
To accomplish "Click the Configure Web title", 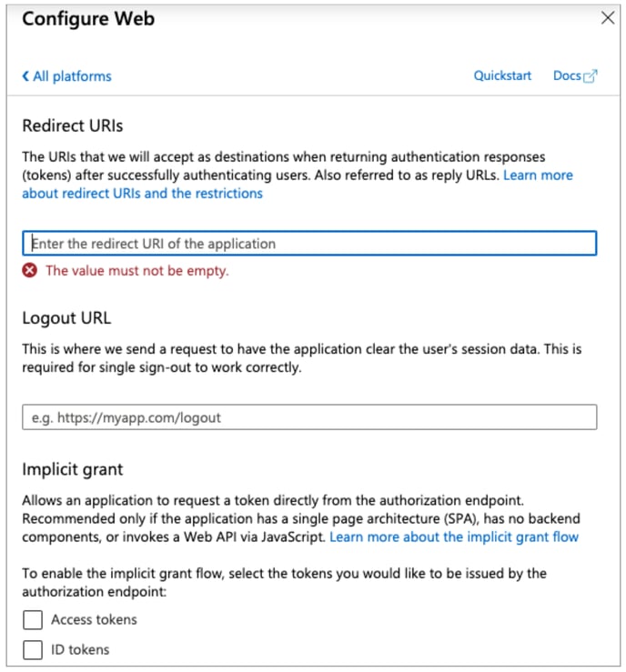I will 88,19.
